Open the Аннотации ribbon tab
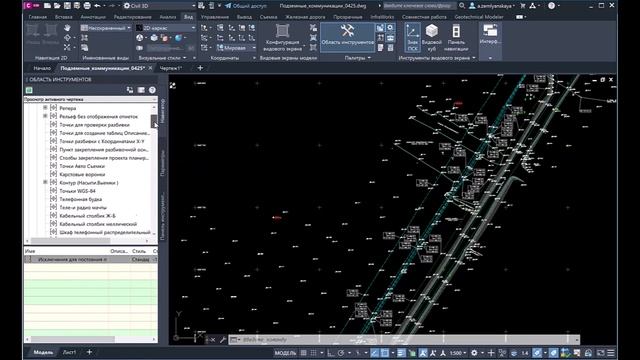The image size is (640, 360). pyautogui.click(x=93, y=17)
